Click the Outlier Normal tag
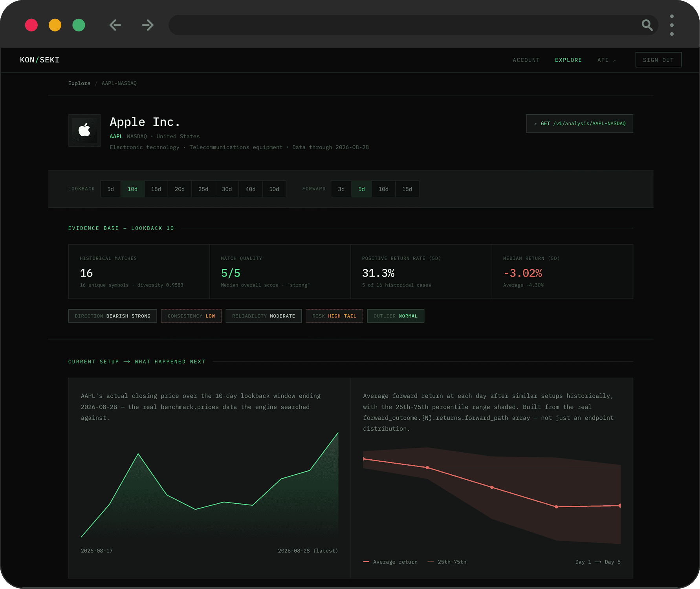 [396, 316]
